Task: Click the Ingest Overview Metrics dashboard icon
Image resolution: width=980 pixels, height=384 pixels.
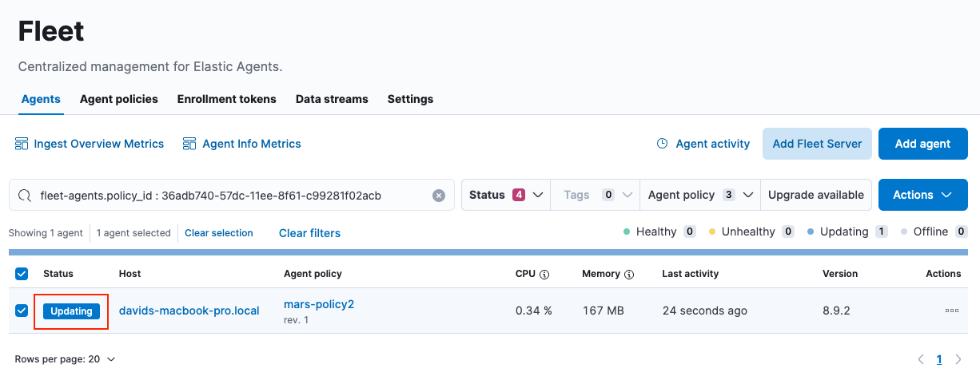Action: (x=22, y=144)
